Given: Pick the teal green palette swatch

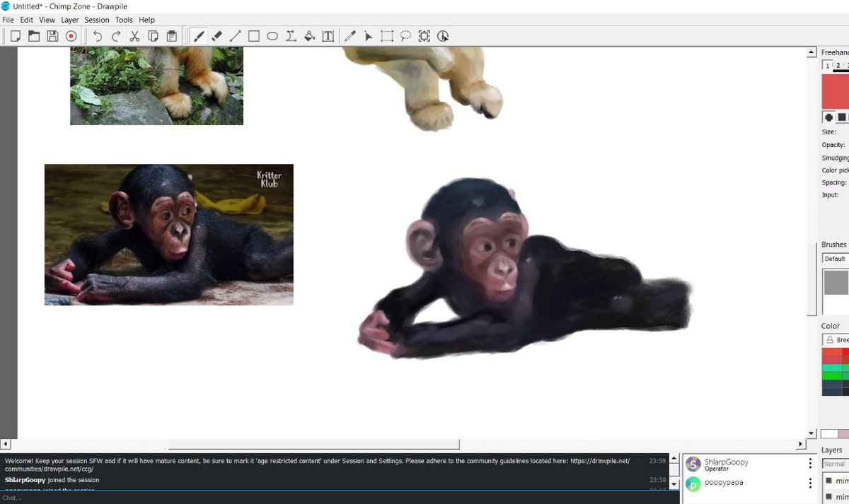Looking at the screenshot, I should tap(831, 368).
